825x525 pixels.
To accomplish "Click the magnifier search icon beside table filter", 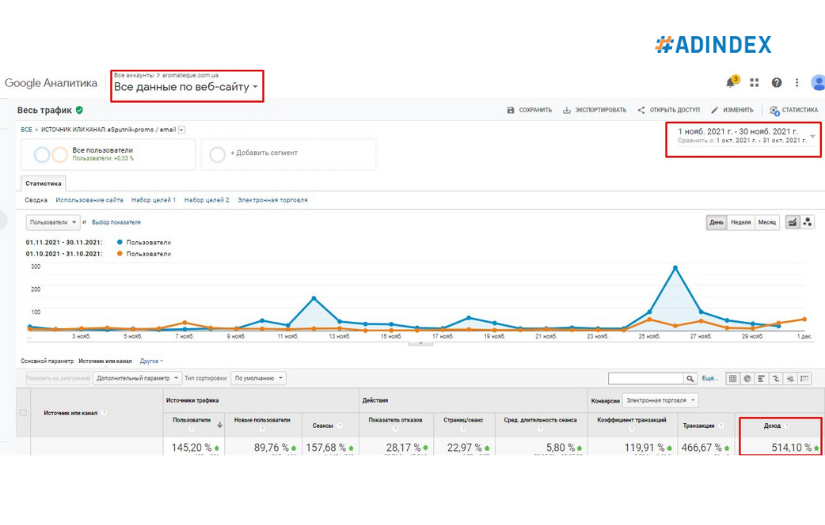I will (x=690, y=378).
